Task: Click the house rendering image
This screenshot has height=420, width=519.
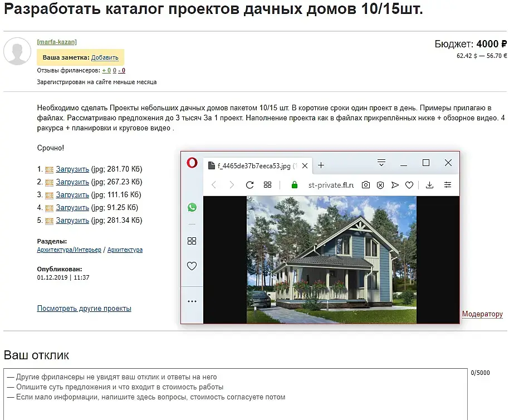Action: point(331,260)
